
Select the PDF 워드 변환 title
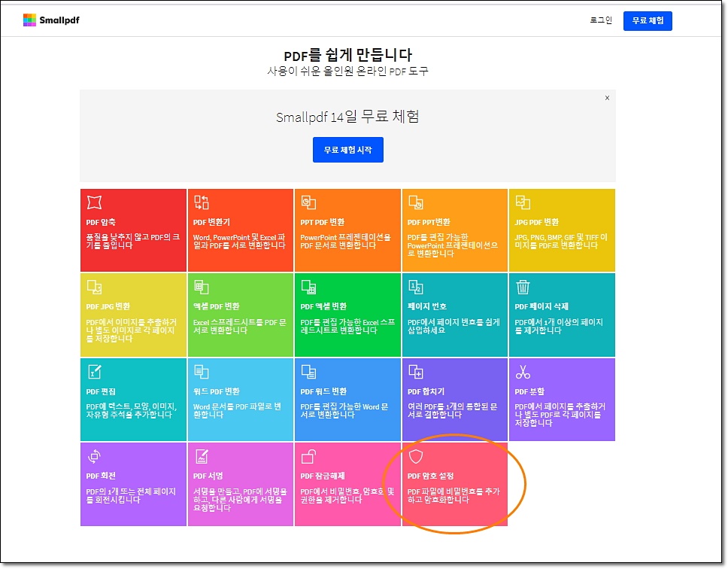[323, 391]
